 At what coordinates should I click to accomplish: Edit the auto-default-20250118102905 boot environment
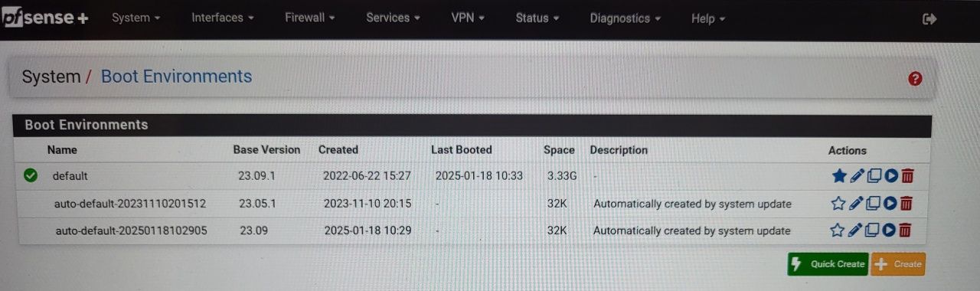[x=855, y=230]
